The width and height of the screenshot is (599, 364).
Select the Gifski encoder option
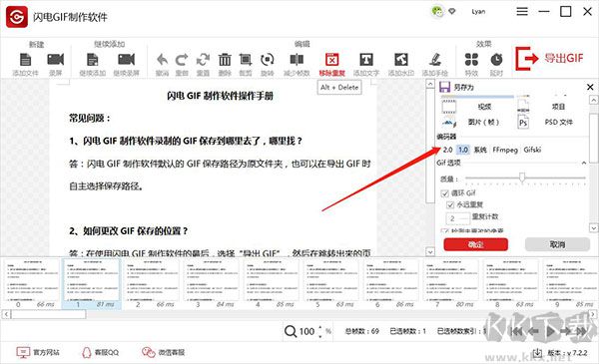[532, 150]
